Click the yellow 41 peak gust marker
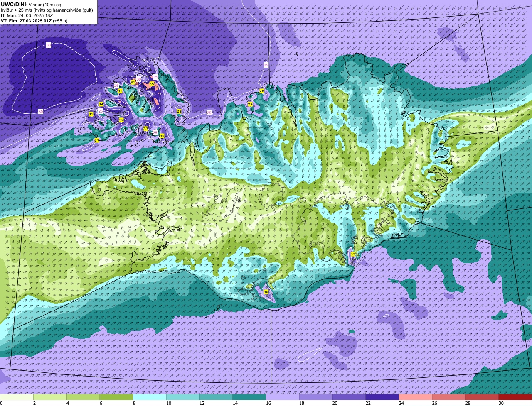 coord(133,82)
